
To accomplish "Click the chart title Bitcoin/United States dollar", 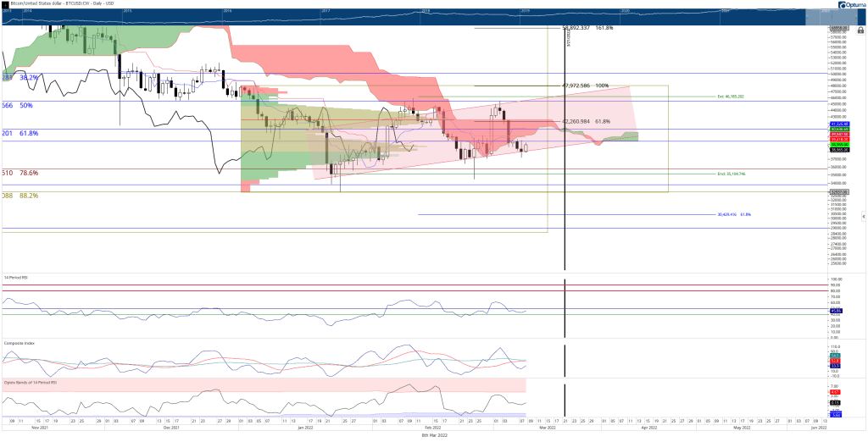I will (x=39, y=3).
